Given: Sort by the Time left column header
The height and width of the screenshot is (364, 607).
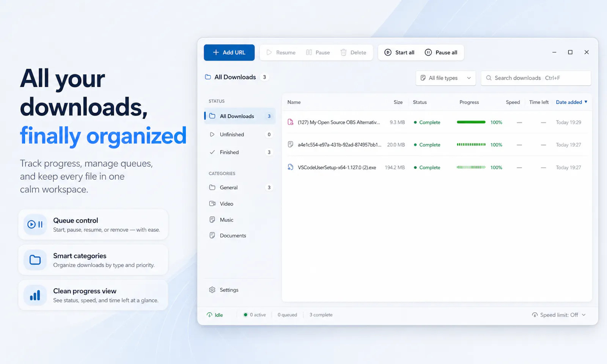Looking at the screenshot, I should tap(539, 102).
